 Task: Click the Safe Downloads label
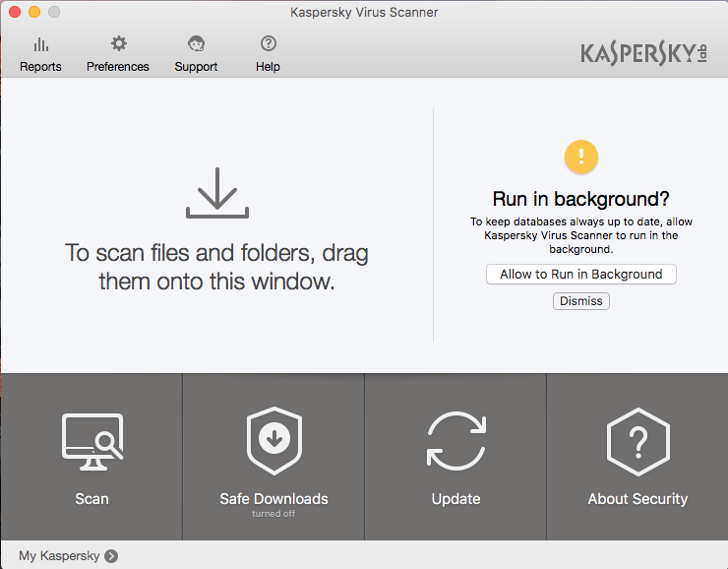273,499
